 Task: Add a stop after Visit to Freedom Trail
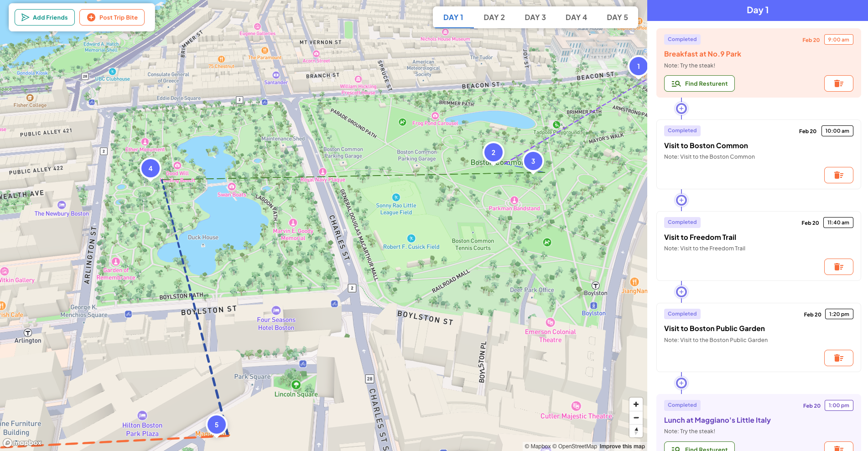(x=681, y=292)
